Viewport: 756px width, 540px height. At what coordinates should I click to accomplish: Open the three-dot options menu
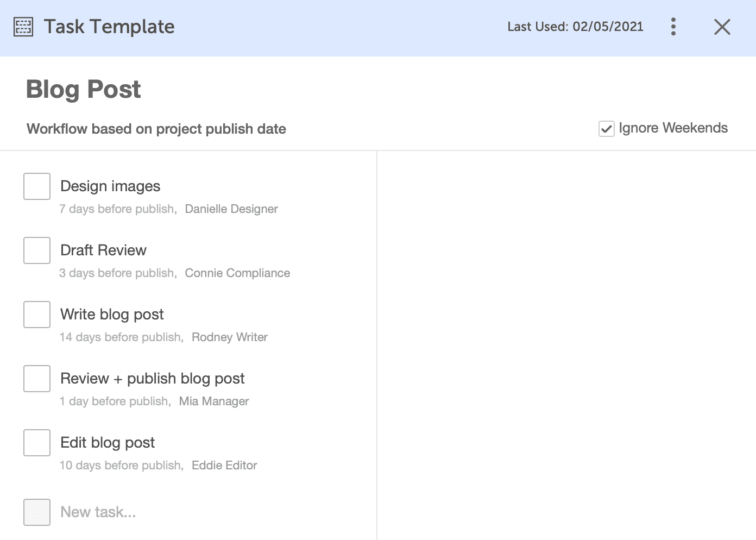673,26
